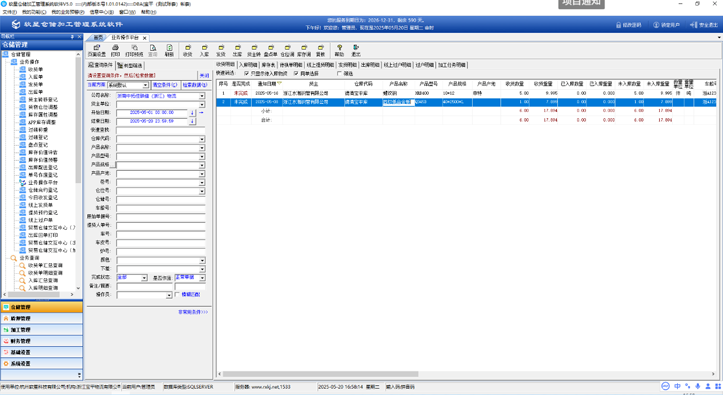This screenshot has height=395, width=723.
Task: Click the 中 input method tray icon
Action: (x=677, y=386)
